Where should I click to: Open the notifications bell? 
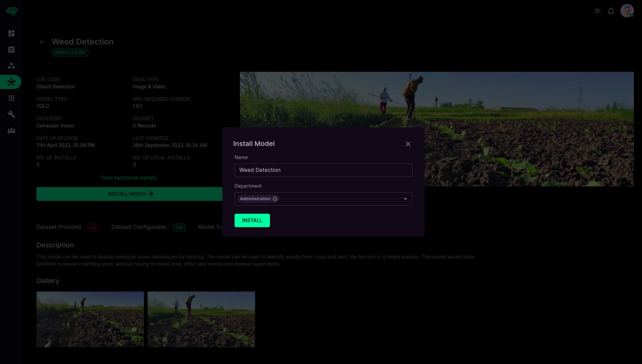click(611, 11)
